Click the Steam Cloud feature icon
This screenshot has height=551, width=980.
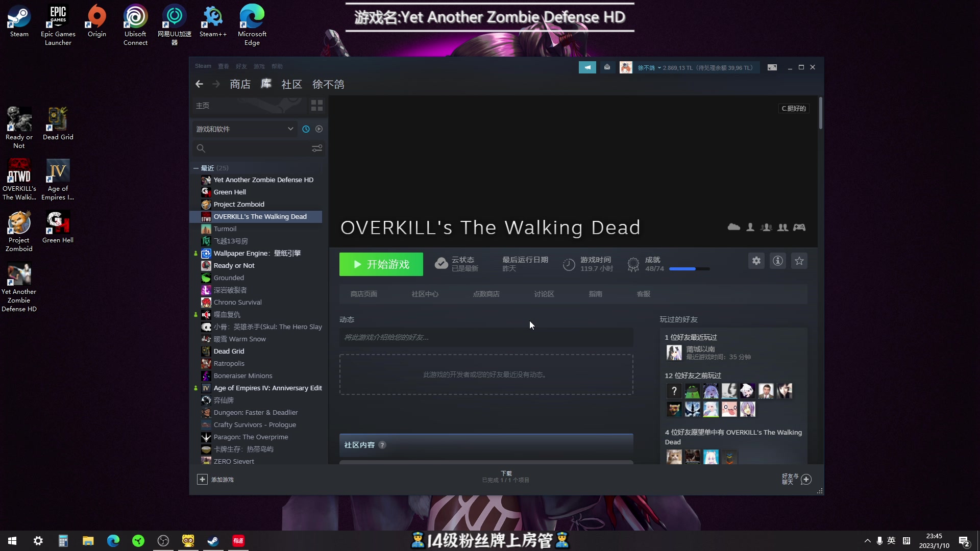click(x=733, y=227)
